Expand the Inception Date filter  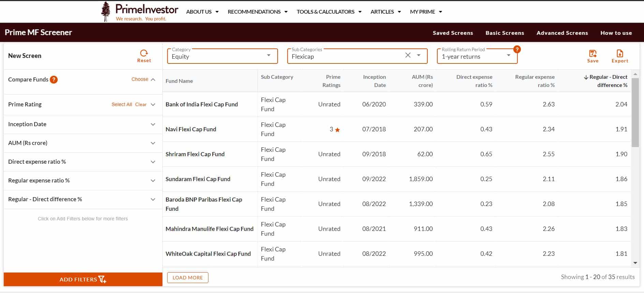point(153,124)
